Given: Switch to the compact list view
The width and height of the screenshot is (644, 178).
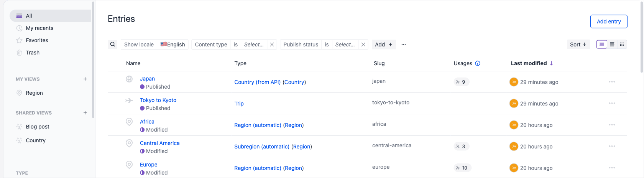Looking at the screenshot, I should pyautogui.click(x=612, y=44).
